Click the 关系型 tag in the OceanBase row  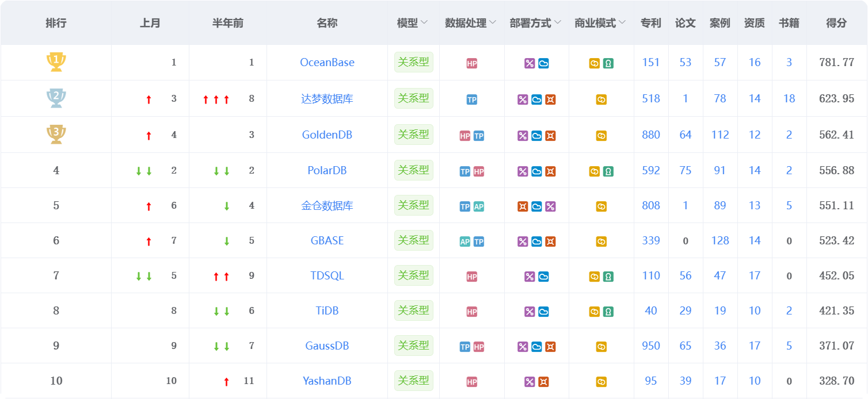pyautogui.click(x=414, y=62)
